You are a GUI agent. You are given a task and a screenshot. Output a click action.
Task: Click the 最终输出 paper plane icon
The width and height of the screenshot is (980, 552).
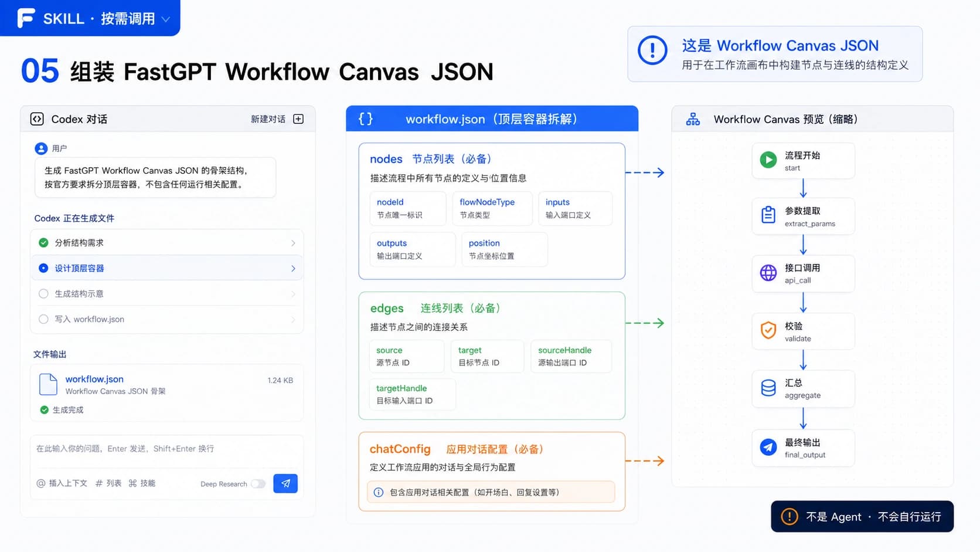coord(768,447)
